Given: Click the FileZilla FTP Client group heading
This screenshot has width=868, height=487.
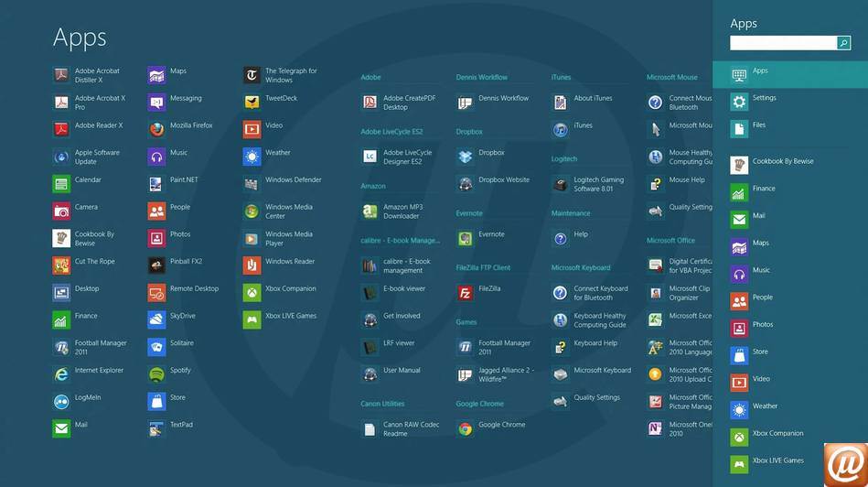Looking at the screenshot, I should click(x=483, y=267).
